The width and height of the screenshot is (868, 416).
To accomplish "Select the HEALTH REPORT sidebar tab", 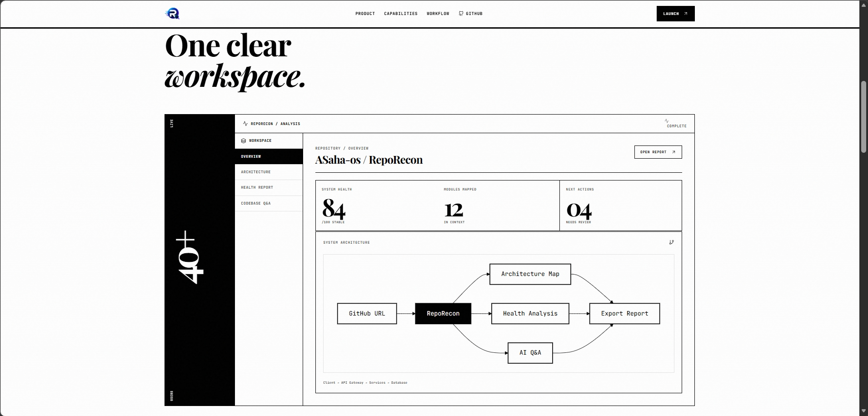I will click(269, 187).
